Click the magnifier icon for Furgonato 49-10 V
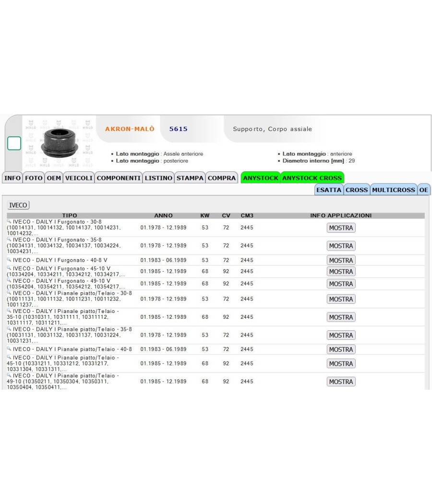This screenshot has width=432, height=504. [x=9, y=280]
